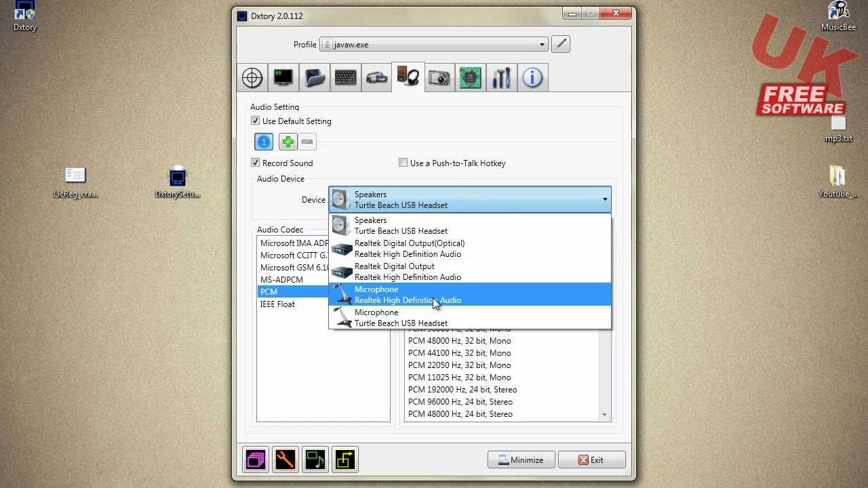Toggle Use Default Setting checkbox
This screenshot has width=868, height=488.
coord(256,121)
